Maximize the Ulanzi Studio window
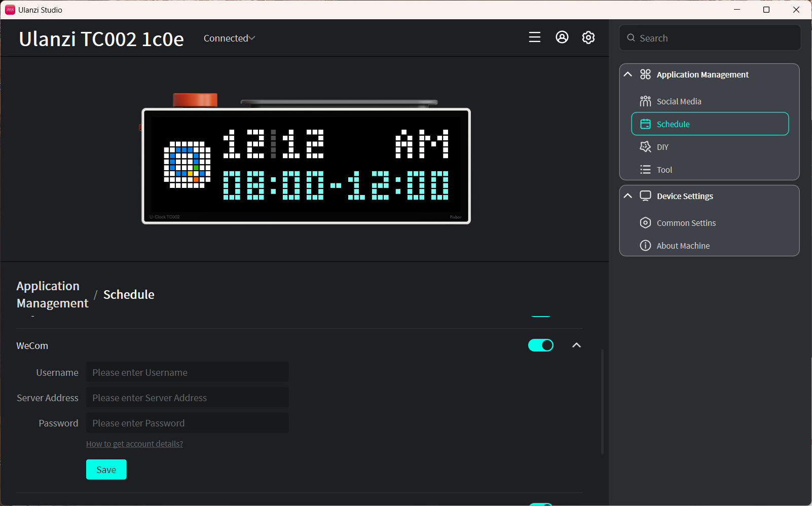The image size is (812, 506). 766,10
